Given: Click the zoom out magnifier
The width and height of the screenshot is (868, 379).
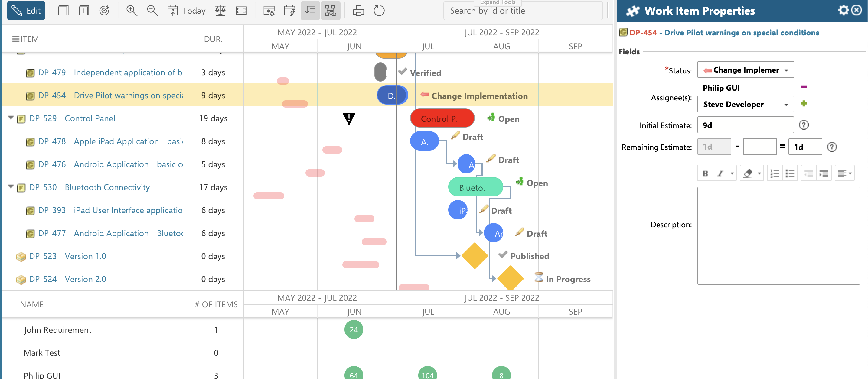Looking at the screenshot, I should 152,11.
